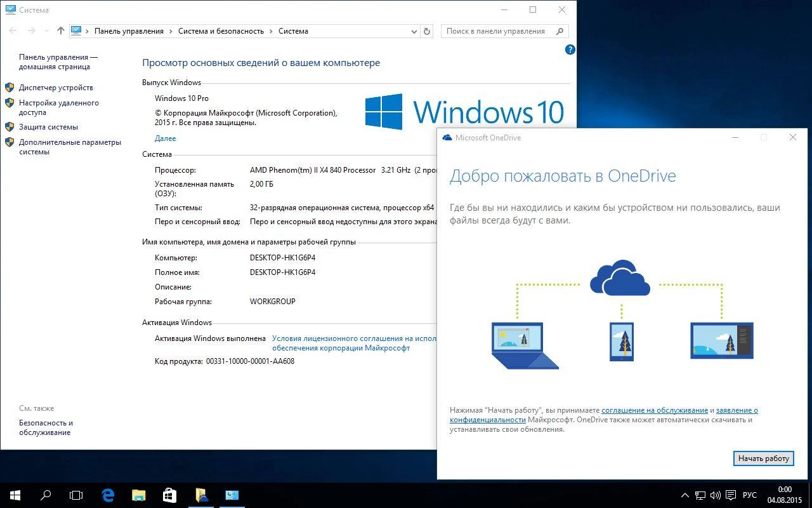Open 'Панель управления — домашняя страница'

[x=58, y=62]
